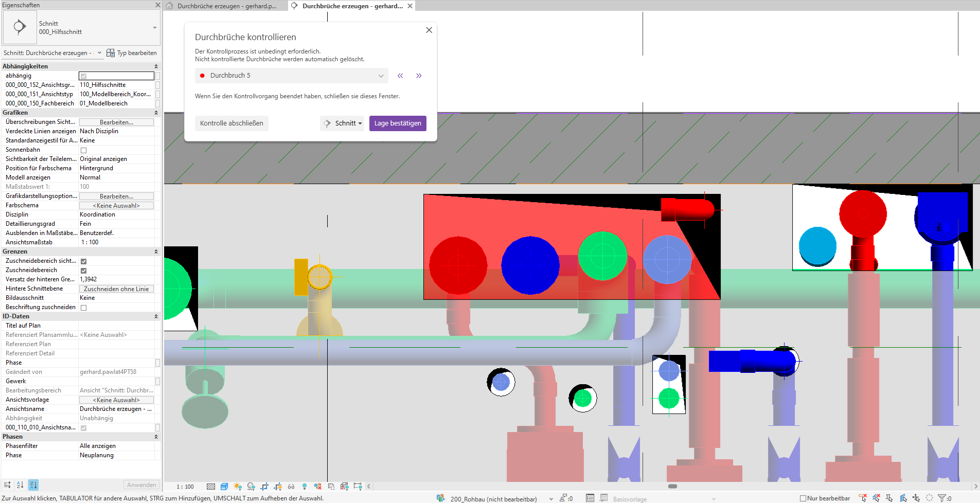Sort properties A to Z
Screen dimensions: 980x503
pos(20,485)
